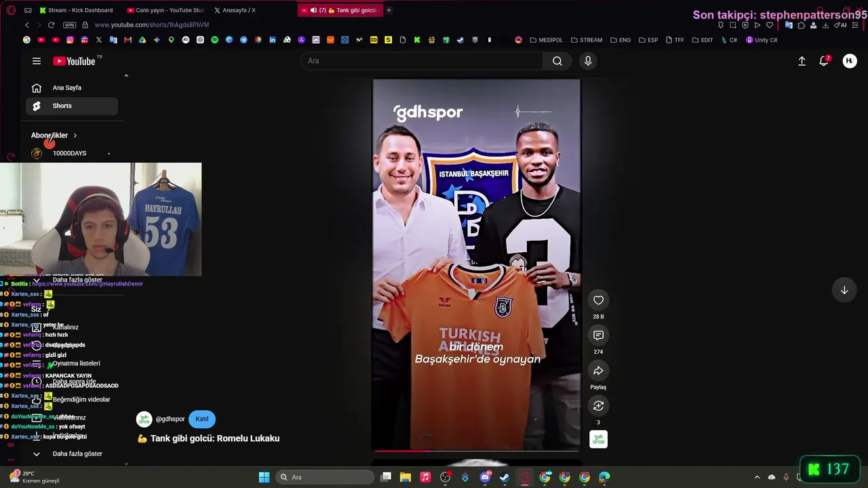Image resolution: width=868 pixels, height=488 pixels.
Task: Open the 10000DAYS subscription channel
Action: coord(70,153)
